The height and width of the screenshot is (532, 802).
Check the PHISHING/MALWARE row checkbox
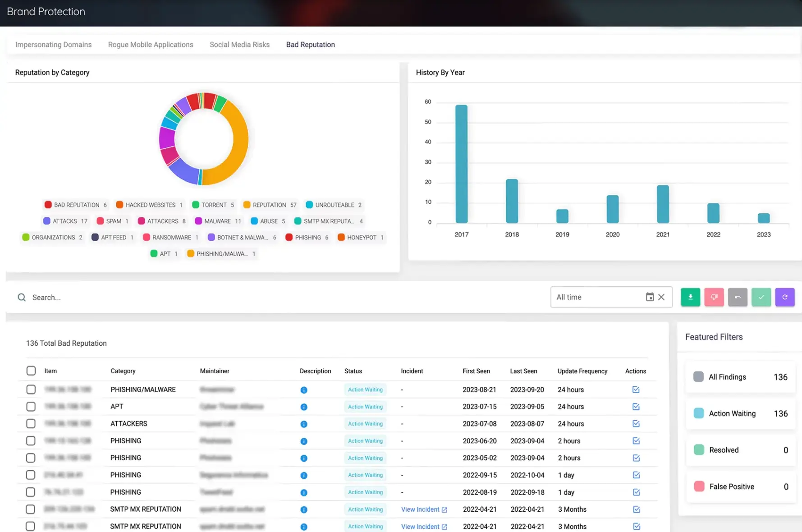coord(31,390)
